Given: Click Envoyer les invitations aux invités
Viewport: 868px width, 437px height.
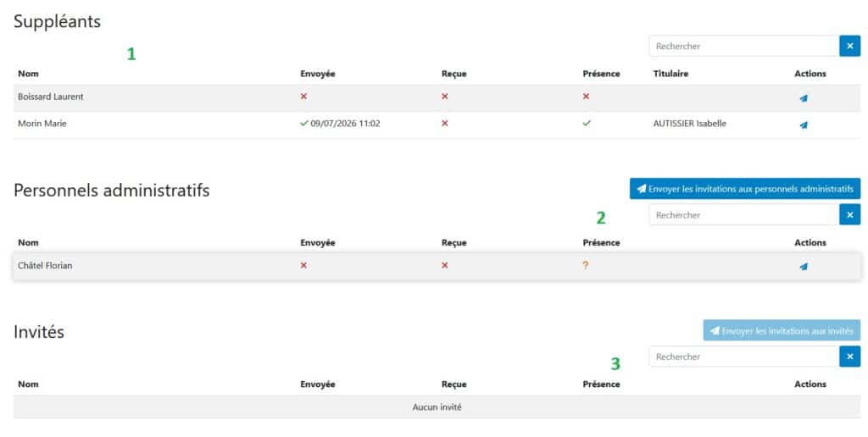Looking at the screenshot, I should tap(782, 330).
